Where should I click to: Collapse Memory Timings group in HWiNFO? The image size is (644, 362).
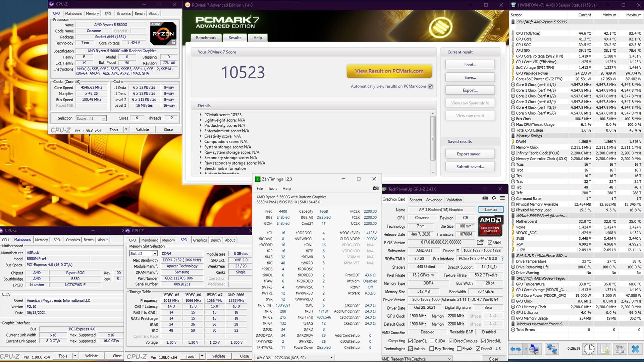click(x=513, y=136)
